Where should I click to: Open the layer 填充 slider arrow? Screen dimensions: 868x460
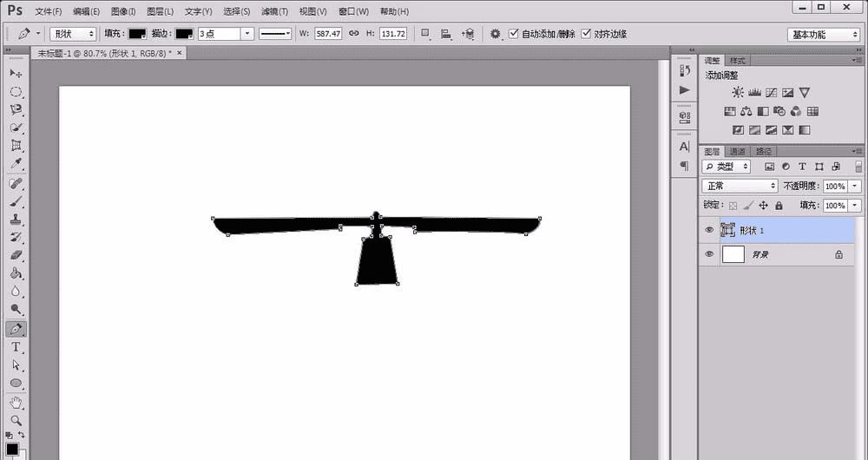pyautogui.click(x=856, y=206)
